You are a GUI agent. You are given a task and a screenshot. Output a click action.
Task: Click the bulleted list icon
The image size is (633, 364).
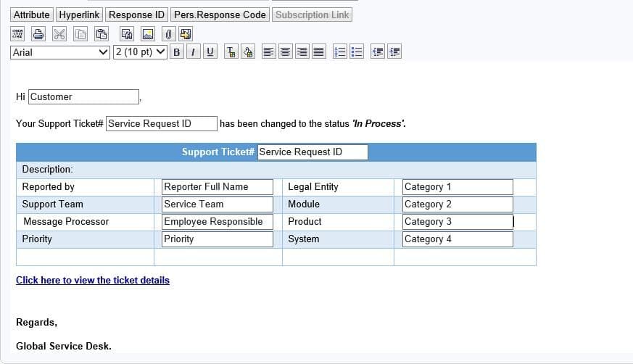(356, 51)
